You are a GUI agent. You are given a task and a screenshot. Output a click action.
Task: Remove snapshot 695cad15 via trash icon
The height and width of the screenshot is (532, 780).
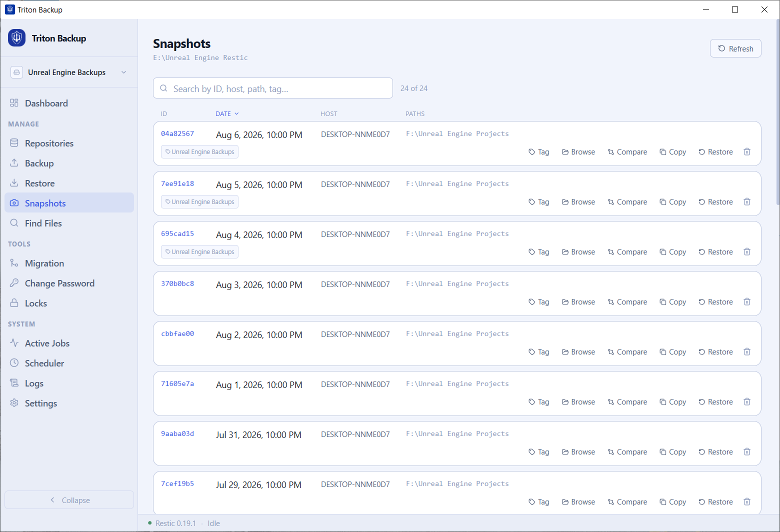point(747,251)
